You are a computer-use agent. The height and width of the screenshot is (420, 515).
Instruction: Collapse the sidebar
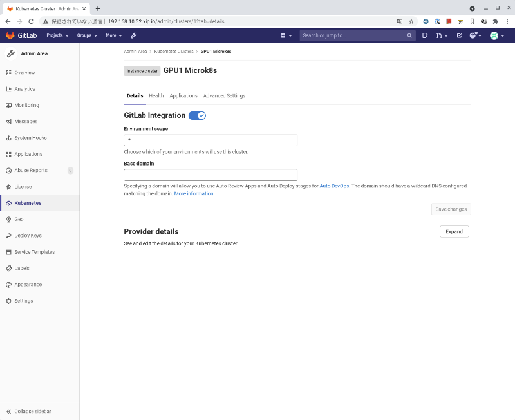[x=31, y=410]
